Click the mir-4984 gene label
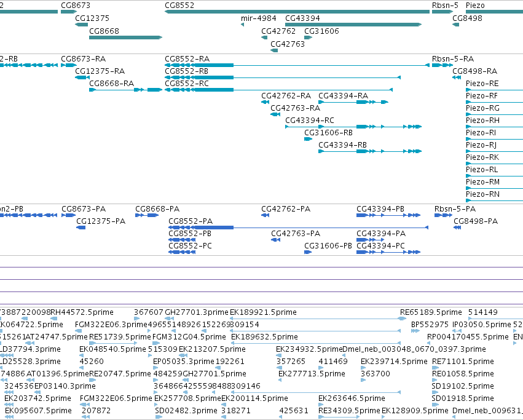Image resolution: width=523 pixels, height=420 pixels. pyautogui.click(x=259, y=18)
